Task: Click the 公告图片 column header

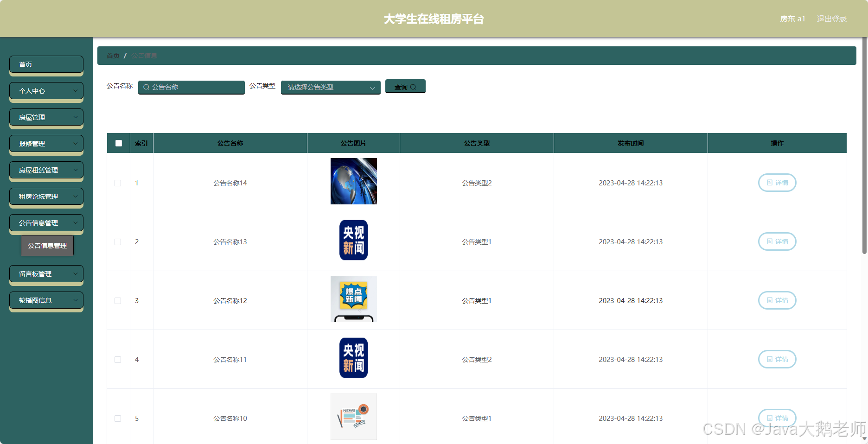Action: [x=354, y=143]
